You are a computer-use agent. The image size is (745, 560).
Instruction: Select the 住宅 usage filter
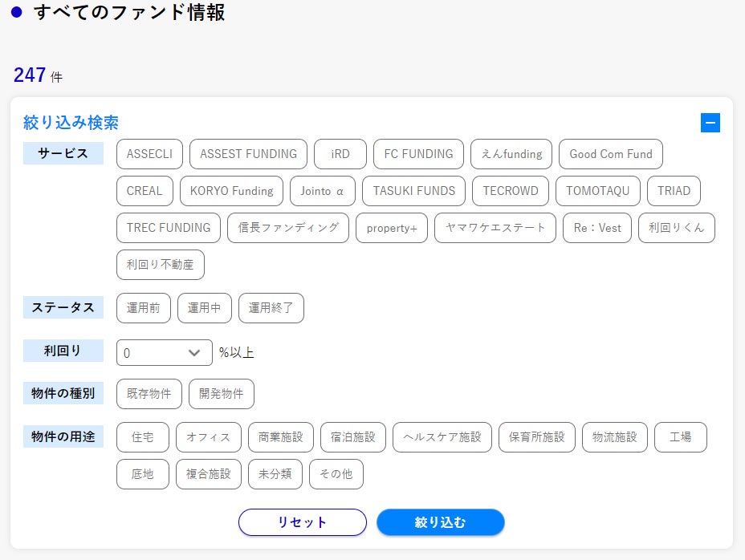point(143,437)
